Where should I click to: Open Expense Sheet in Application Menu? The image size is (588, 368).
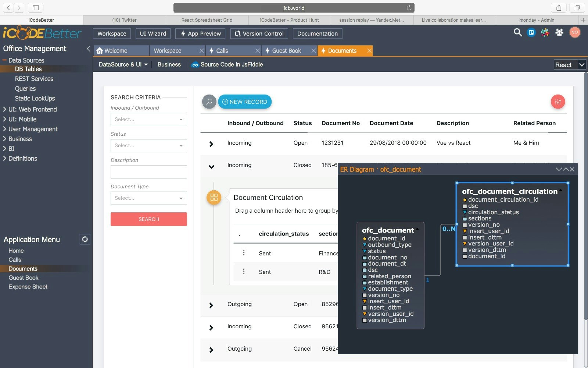pos(28,287)
